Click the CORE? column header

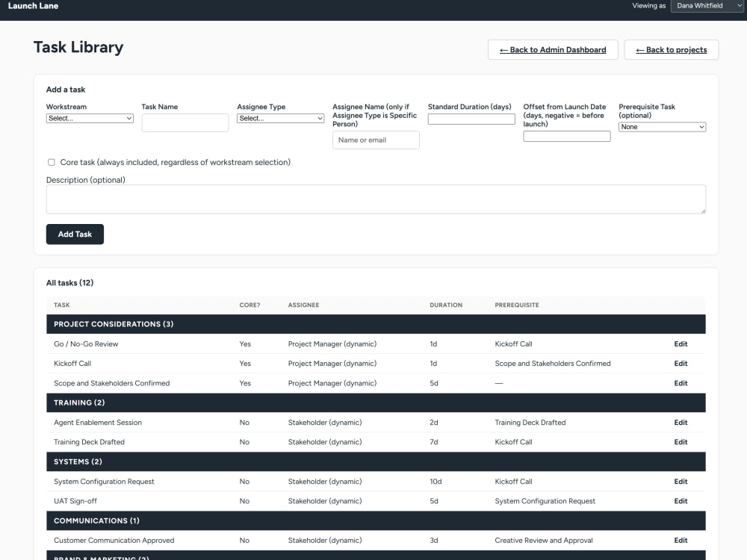[249, 305]
